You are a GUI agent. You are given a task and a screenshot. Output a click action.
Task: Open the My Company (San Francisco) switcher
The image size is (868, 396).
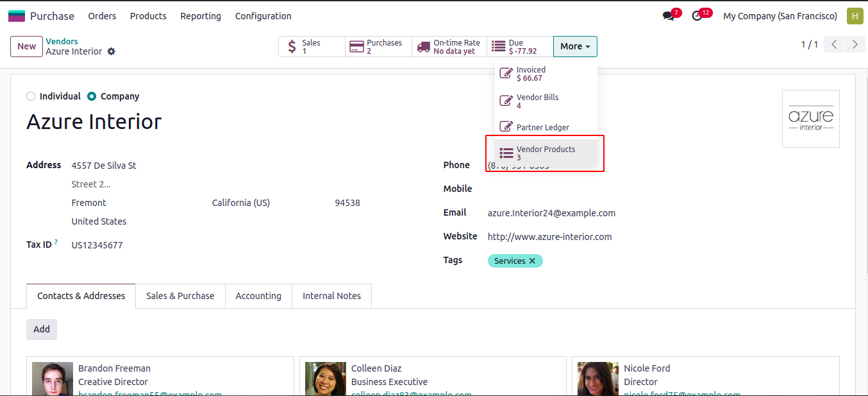click(780, 16)
